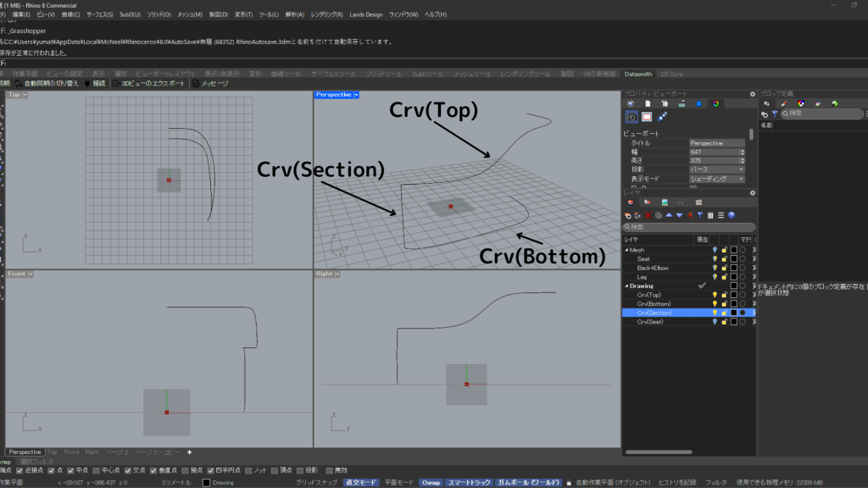Viewport: 868px width, 488px height.
Task: Click the camera viewport properties icon
Action: [x=632, y=116]
